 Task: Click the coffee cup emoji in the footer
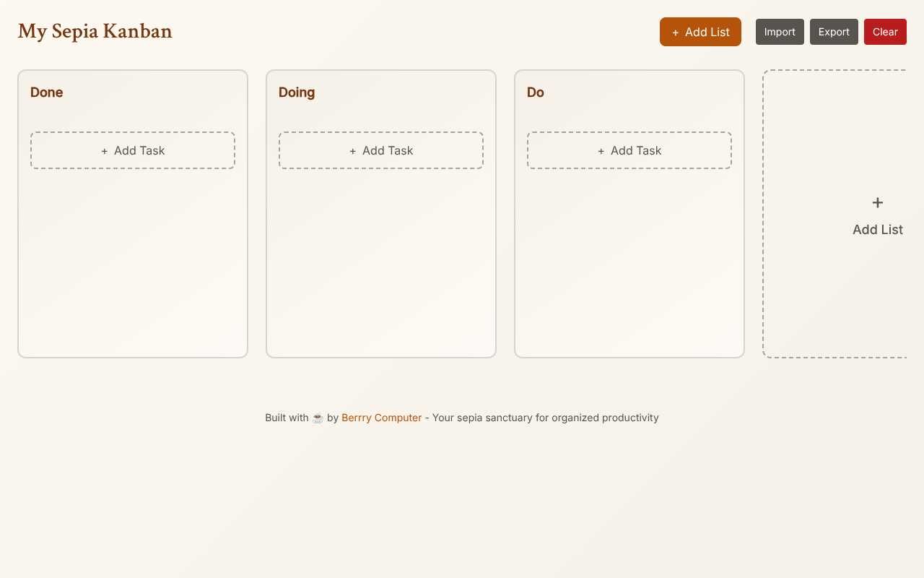pos(318,418)
